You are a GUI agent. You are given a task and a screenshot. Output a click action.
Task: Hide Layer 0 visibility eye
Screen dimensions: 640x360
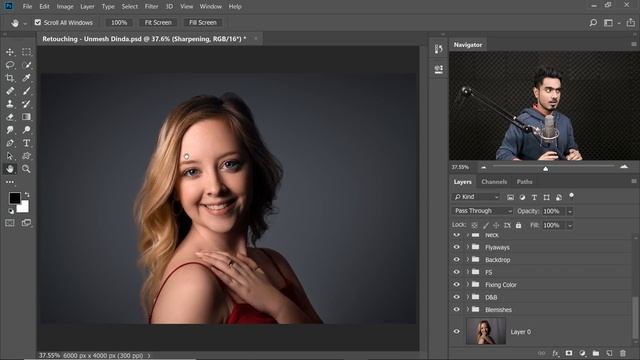pos(456,332)
